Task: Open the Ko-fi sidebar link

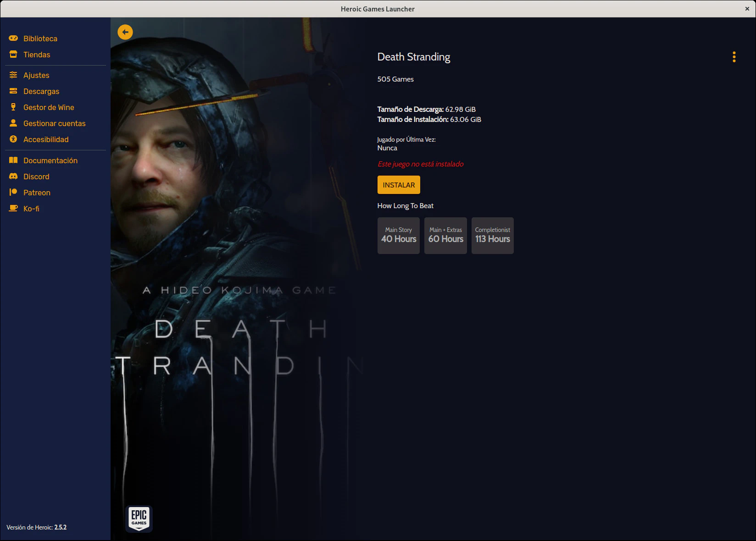Action: point(31,209)
